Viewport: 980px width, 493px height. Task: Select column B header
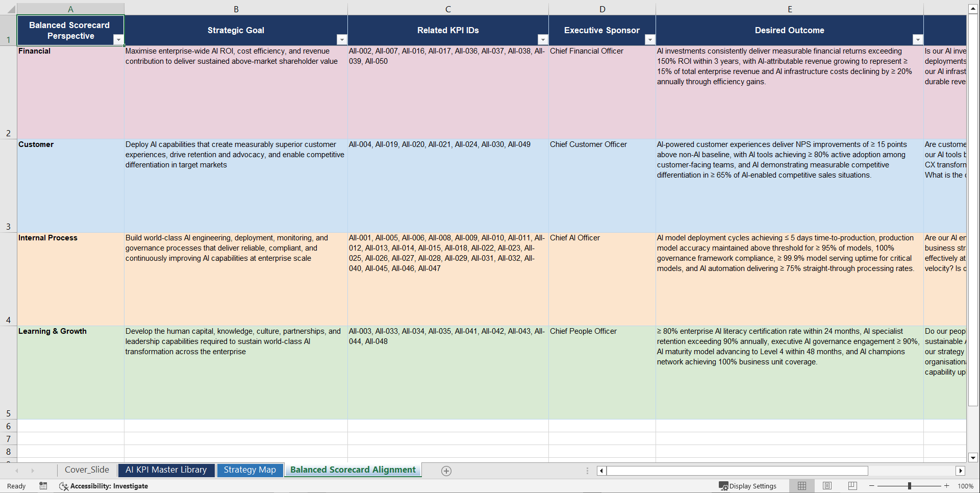[236, 9]
